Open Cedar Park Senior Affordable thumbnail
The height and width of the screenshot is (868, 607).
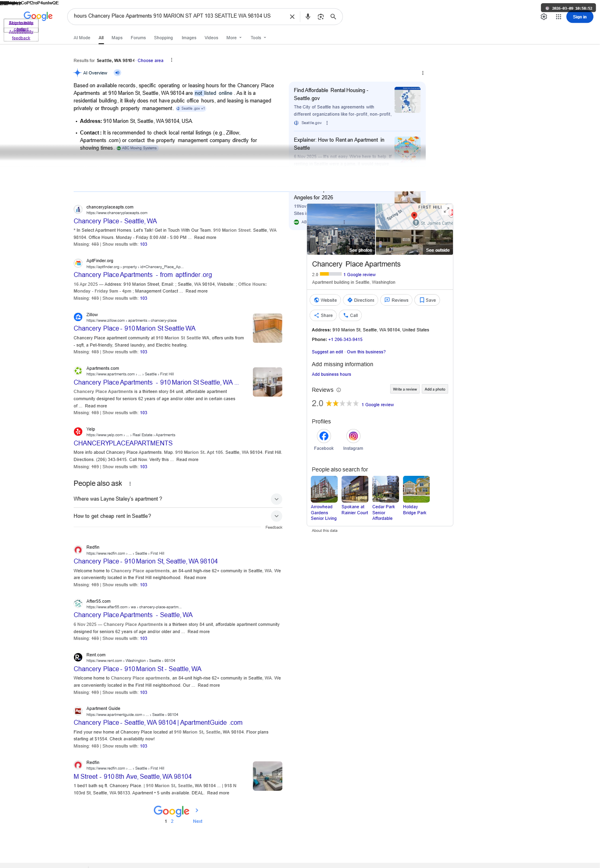[x=385, y=489]
